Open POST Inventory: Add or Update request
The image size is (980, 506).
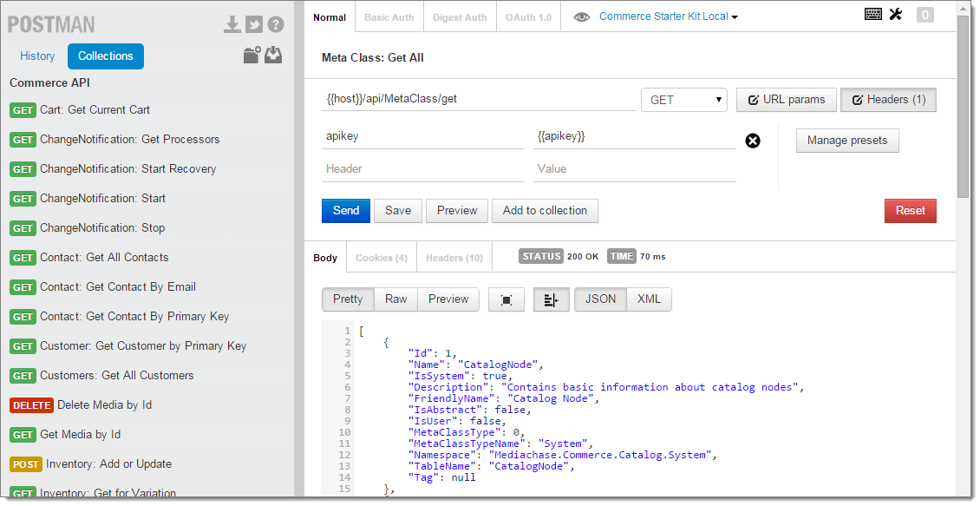108,464
